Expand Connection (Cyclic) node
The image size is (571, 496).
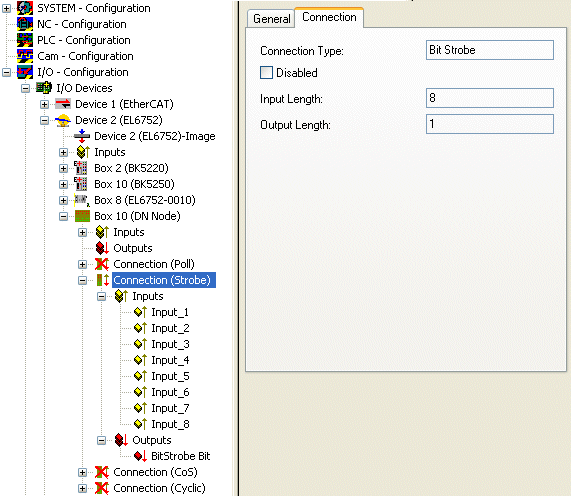point(82,489)
